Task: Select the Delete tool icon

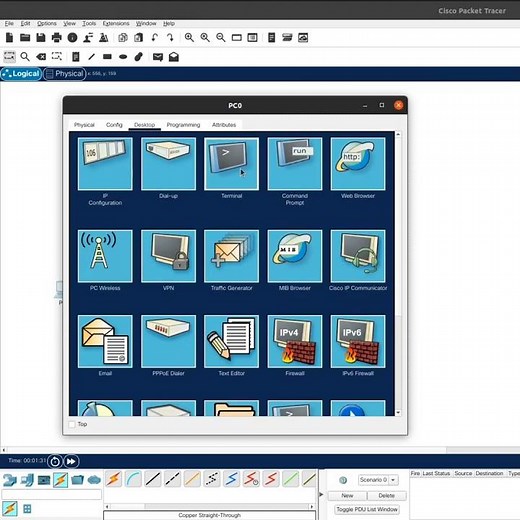Action: pos(41,57)
